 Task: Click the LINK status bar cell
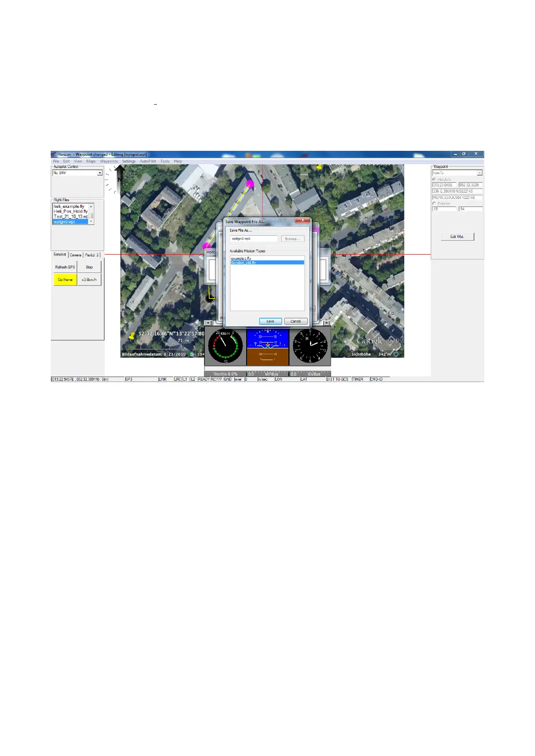(x=166, y=379)
